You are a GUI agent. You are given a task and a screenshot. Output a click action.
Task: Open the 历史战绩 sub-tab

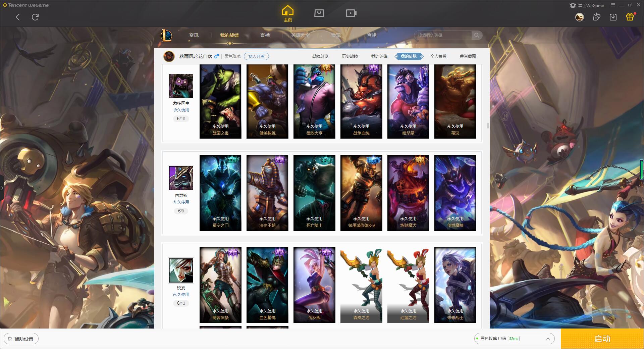click(x=350, y=56)
